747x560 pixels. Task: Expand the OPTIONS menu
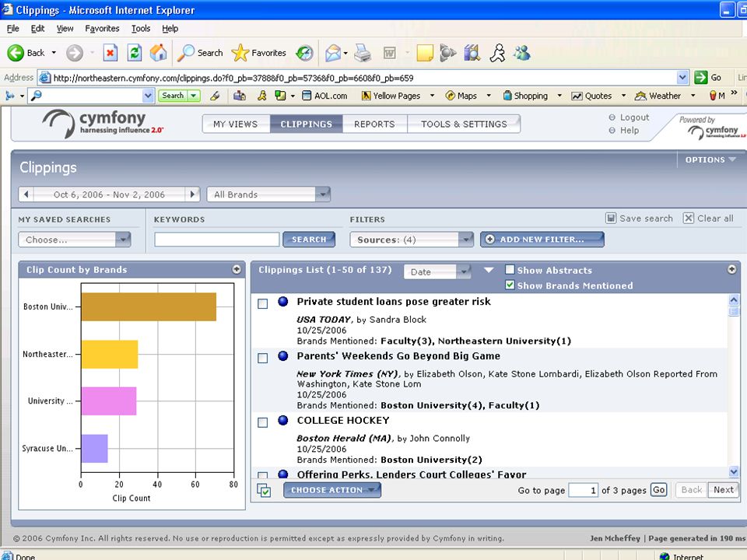point(710,159)
